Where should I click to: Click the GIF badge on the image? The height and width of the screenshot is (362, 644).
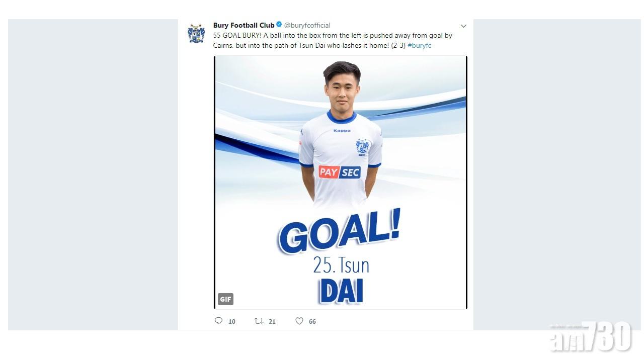coord(225,299)
